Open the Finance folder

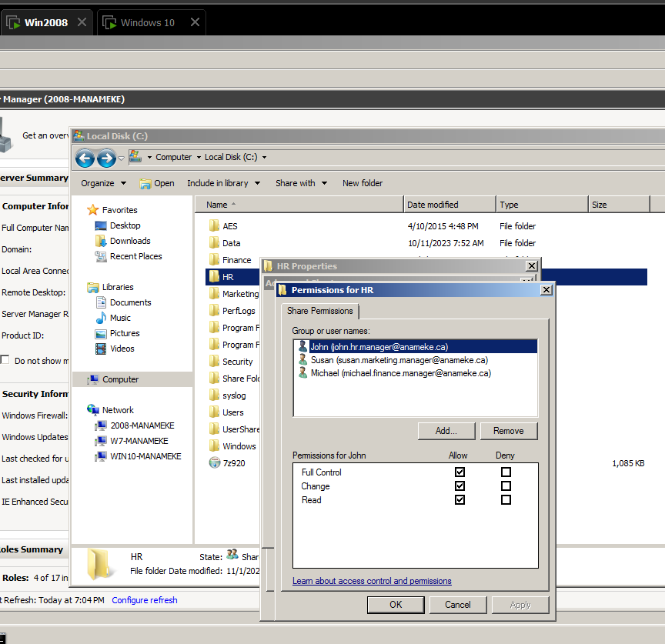tap(234, 260)
